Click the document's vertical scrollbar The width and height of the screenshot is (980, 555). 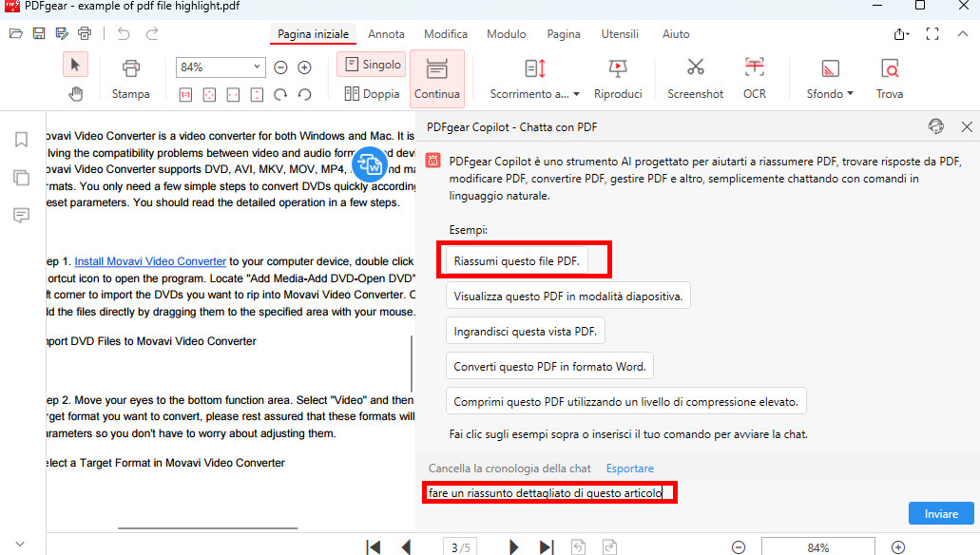tap(412, 364)
